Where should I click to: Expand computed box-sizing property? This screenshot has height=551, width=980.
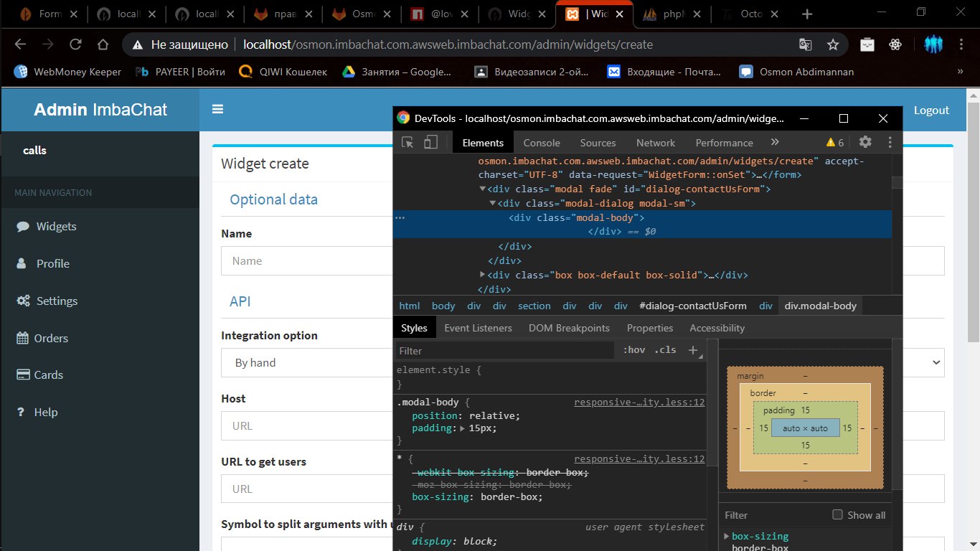pos(727,536)
